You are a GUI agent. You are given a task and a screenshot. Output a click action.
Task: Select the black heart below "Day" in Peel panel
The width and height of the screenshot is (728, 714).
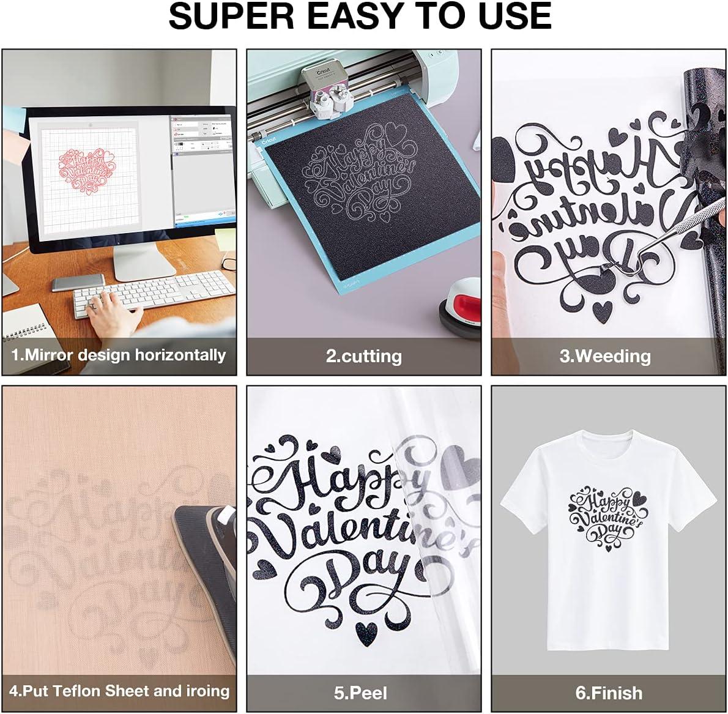pyautogui.click(x=366, y=634)
